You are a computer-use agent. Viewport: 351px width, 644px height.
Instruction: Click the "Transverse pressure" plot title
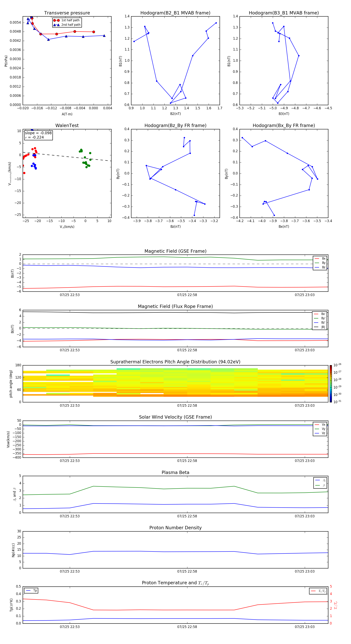67,13
